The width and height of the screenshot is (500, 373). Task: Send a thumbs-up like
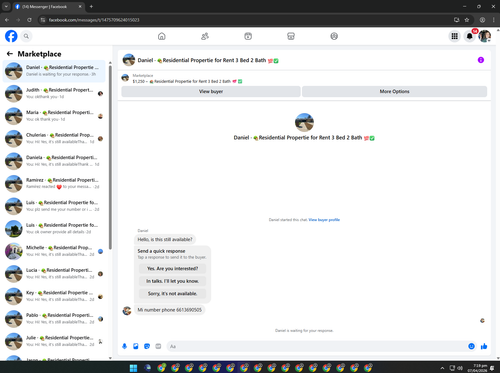point(484,346)
